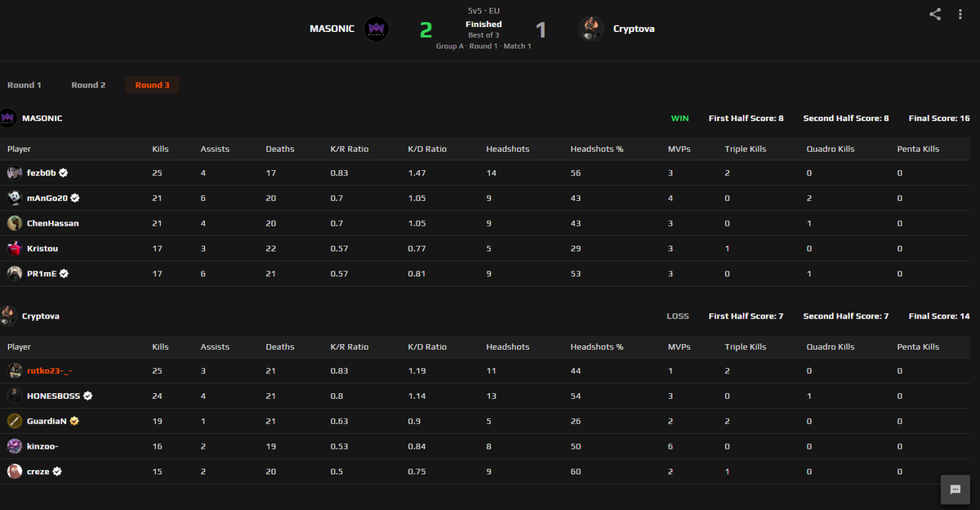Open the chat bubble button
This screenshot has width=980, height=510.
955,489
